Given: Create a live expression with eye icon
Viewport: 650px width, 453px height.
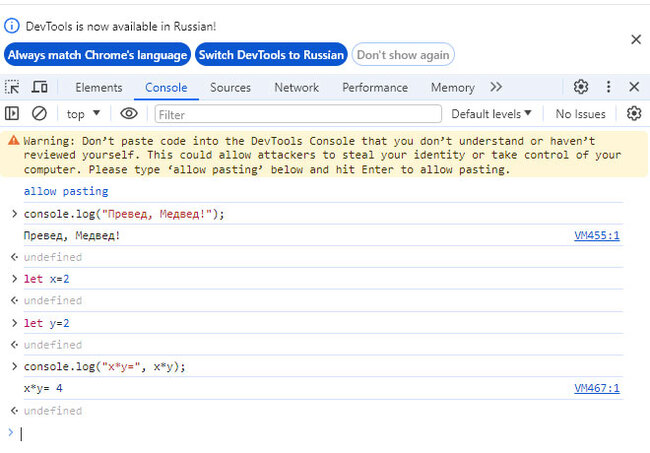Looking at the screenshot, I should coord(129,114).
